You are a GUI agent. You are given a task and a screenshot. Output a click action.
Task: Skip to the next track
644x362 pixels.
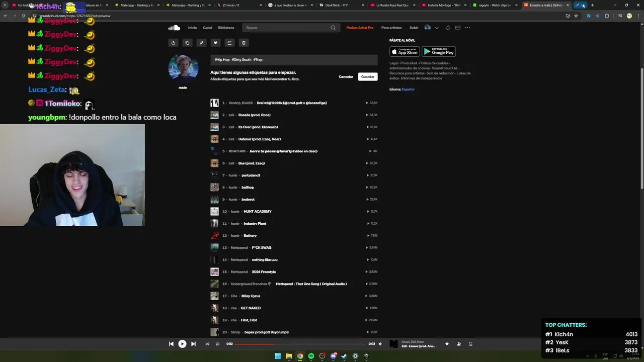[x=193, y=344]
